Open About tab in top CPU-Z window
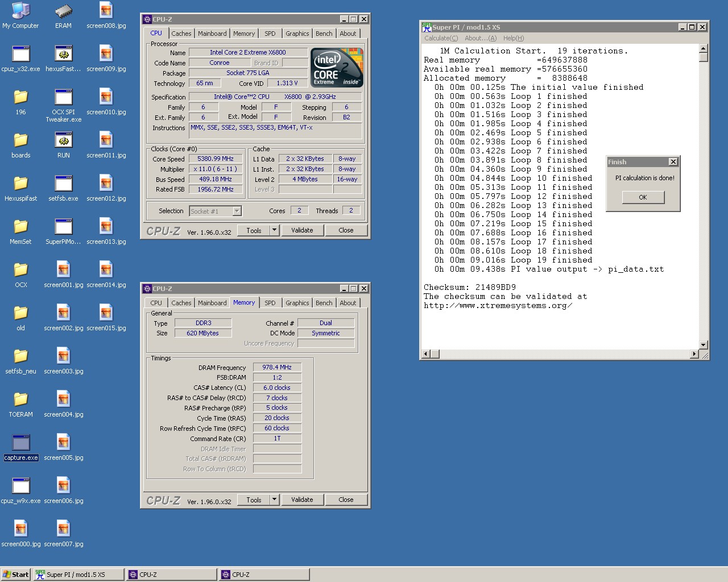This screenshot has width=728, height=582. [x=348, y=34]
